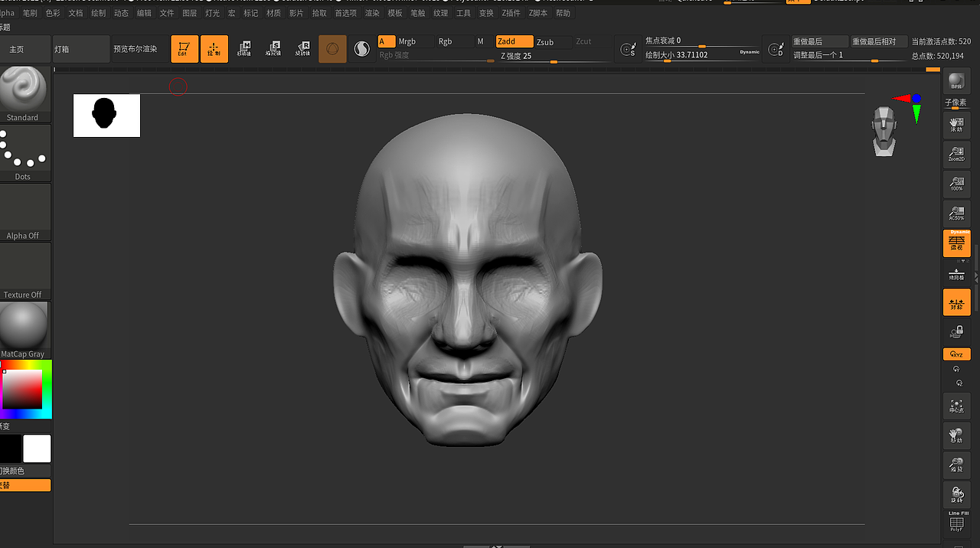Click the Gizmo 3D sphere icon
This screenshot has width=980, height=548.
(x=332, y=49)
